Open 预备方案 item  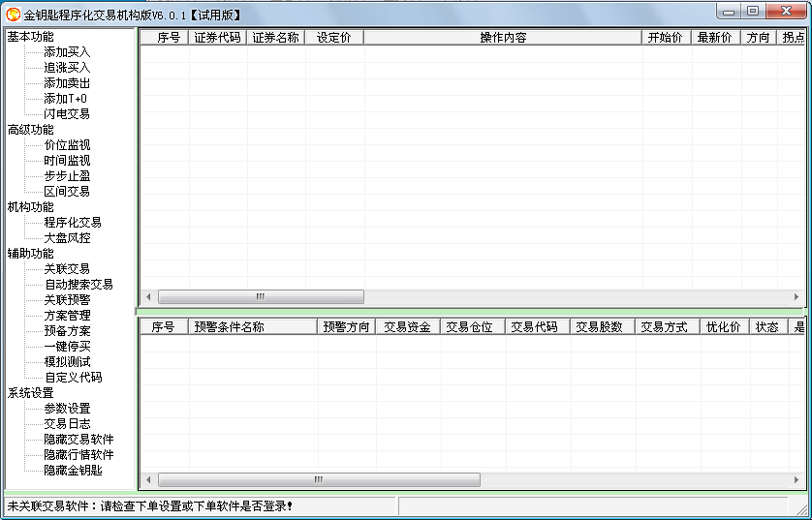67,331
